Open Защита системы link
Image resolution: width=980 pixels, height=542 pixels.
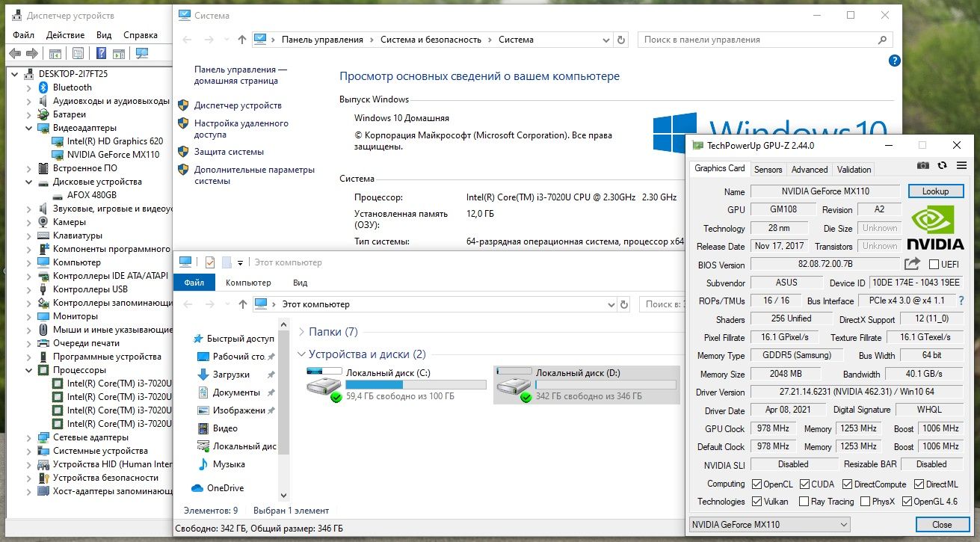(229, 152)
